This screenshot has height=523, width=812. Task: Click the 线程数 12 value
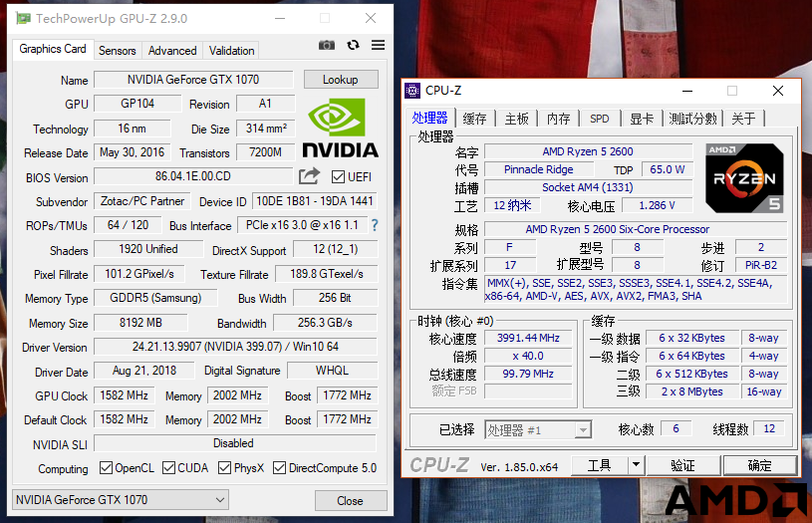(x=769, y=428)
